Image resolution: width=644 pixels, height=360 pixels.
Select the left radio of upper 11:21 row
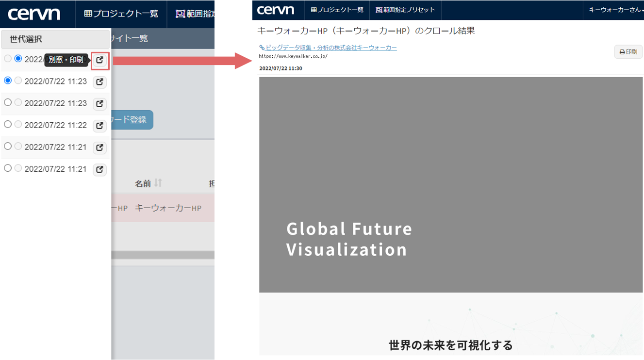(x=8, y=146)
